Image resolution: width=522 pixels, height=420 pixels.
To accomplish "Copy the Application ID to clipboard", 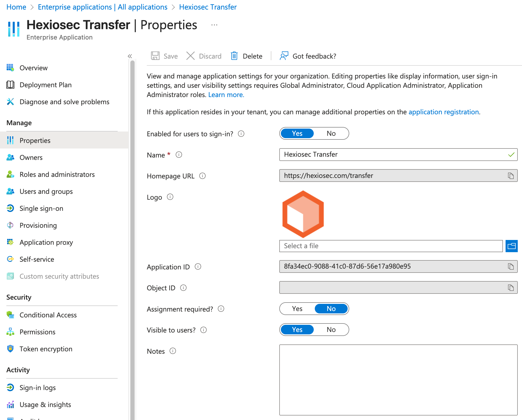I will 511,266.
